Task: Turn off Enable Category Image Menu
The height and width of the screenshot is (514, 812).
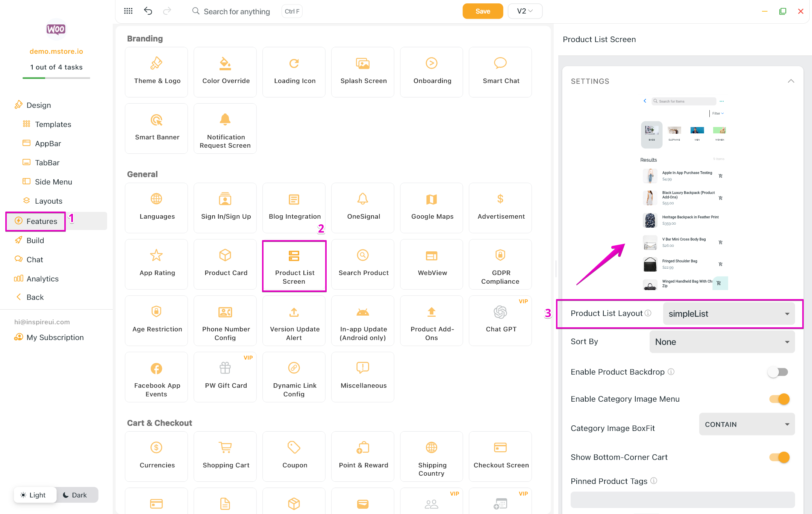Action: click(779, 399)
